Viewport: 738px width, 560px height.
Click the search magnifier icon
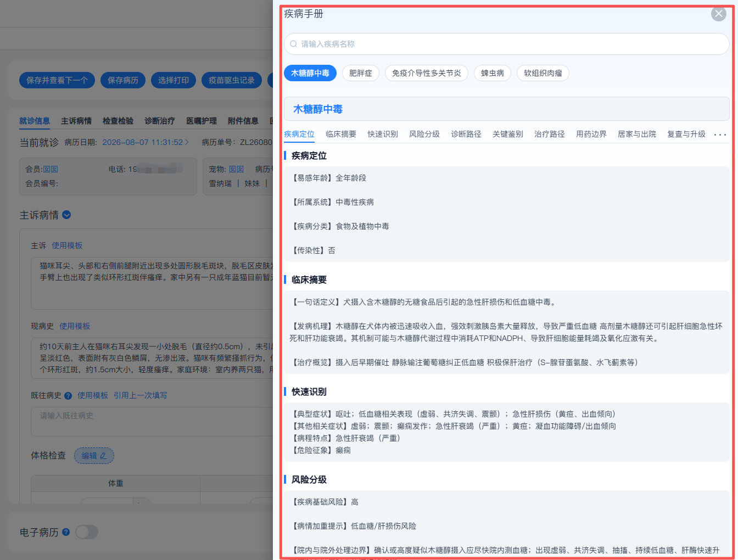(x=293, y=44)
